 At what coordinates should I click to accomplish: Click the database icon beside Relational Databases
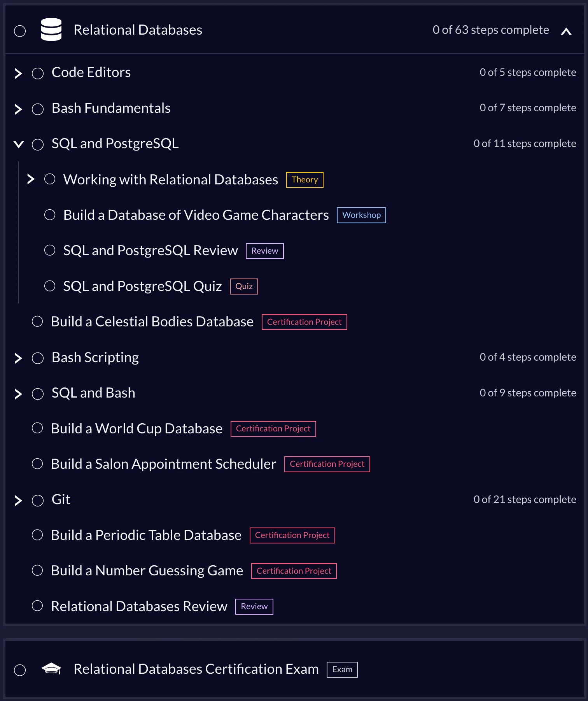pos(52,30)
